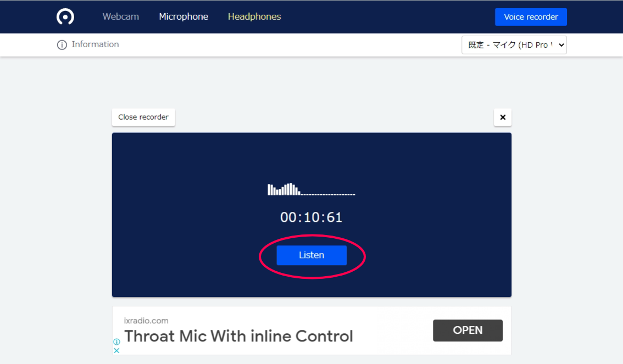Open the Voice recorder
This screenshot has width=623, height=364.
(x=531, y=17)
